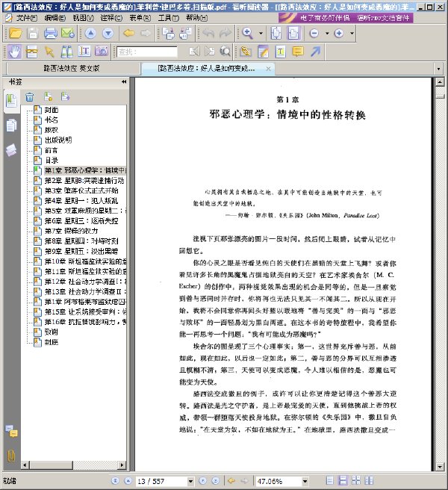The width and height of the screenshot is (448, 490).
Task: Click the Email envelope icon
Action: [x=67, y=33]
